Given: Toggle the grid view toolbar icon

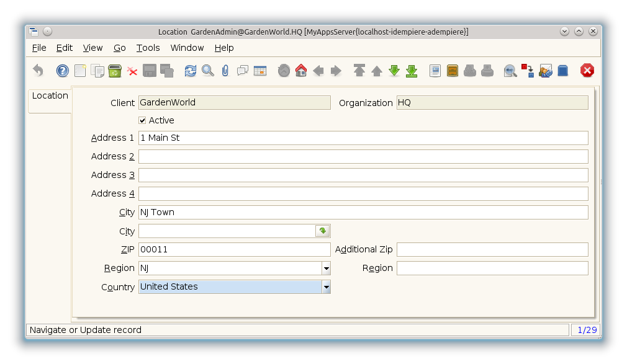Looking at the screenshot, I should [x=260, y=71].
